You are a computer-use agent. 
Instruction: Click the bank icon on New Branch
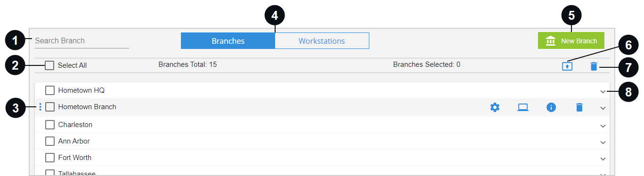[551, 41]
